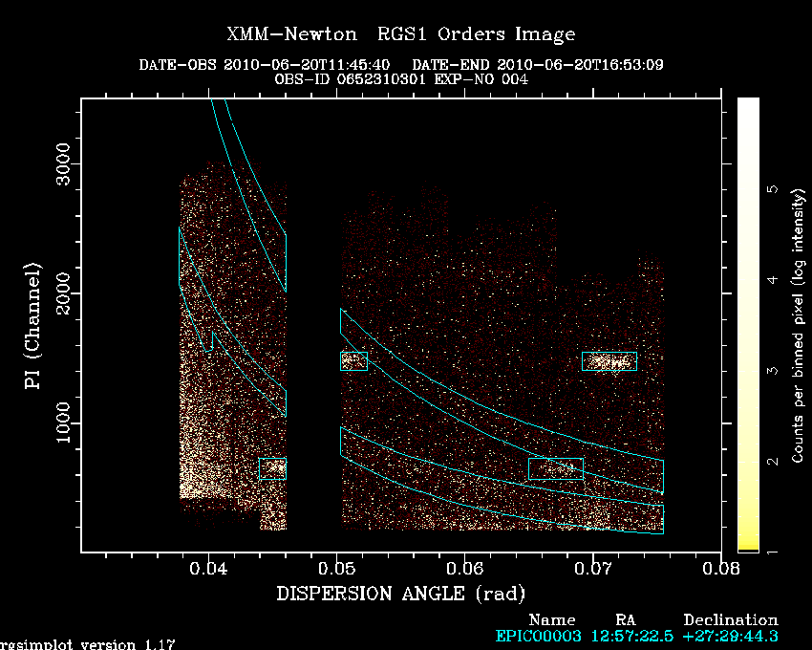
Task: Click the DATE-OBS 2010-06-20T11:45:40 text
Action: pos(264,65)
